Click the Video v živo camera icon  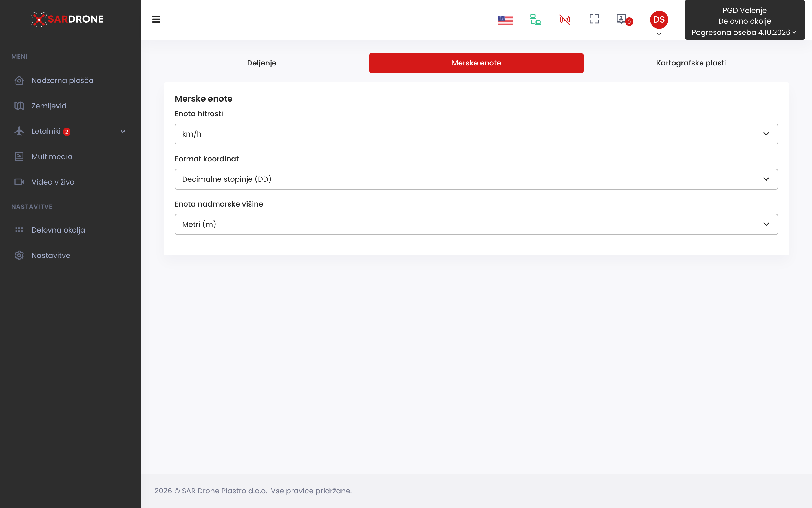[x=19, y=182]
